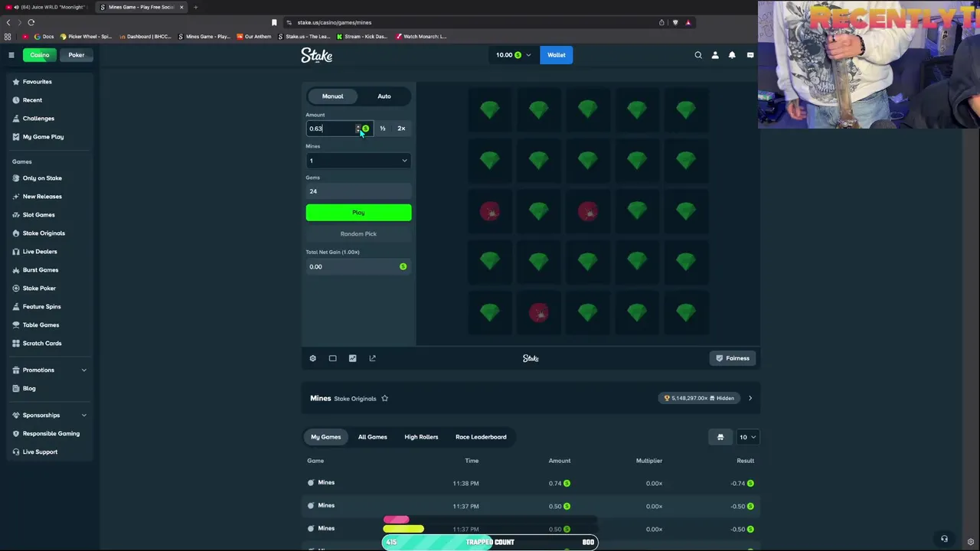
Task: Click the address bar URL
Action: coord(335,22)
